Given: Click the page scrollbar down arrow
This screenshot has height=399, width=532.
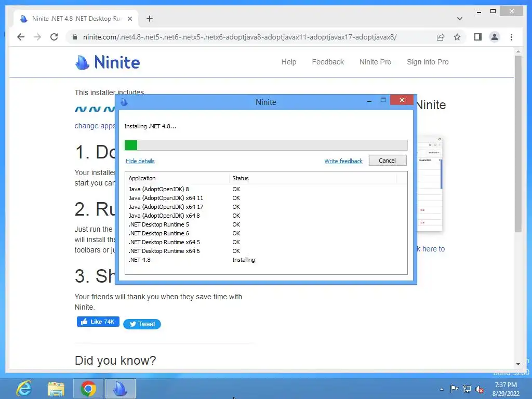Looking at the screenshot, I should [518, 364].
